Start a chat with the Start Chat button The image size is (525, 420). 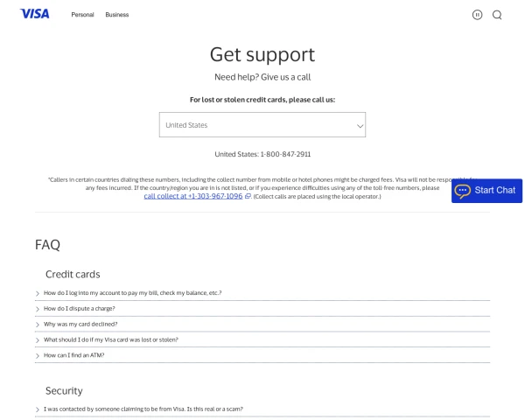click(486, 191)
